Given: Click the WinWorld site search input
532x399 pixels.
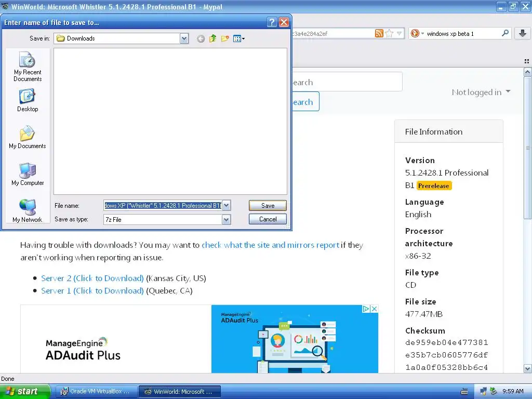Looking at the screenshot, I should click(x=347, y=82).
